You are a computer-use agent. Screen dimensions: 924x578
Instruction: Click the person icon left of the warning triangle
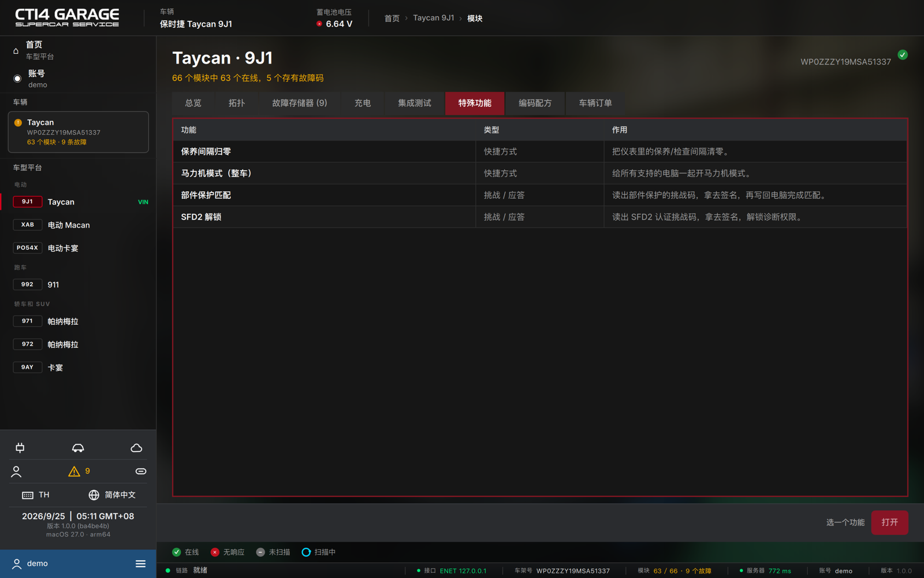[16, 472]
